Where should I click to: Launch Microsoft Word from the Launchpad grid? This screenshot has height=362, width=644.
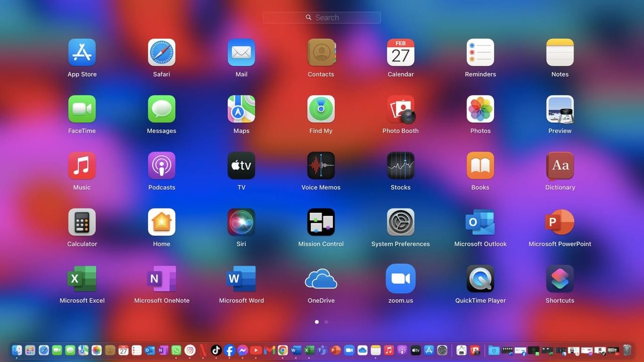[x=241, y=279]
